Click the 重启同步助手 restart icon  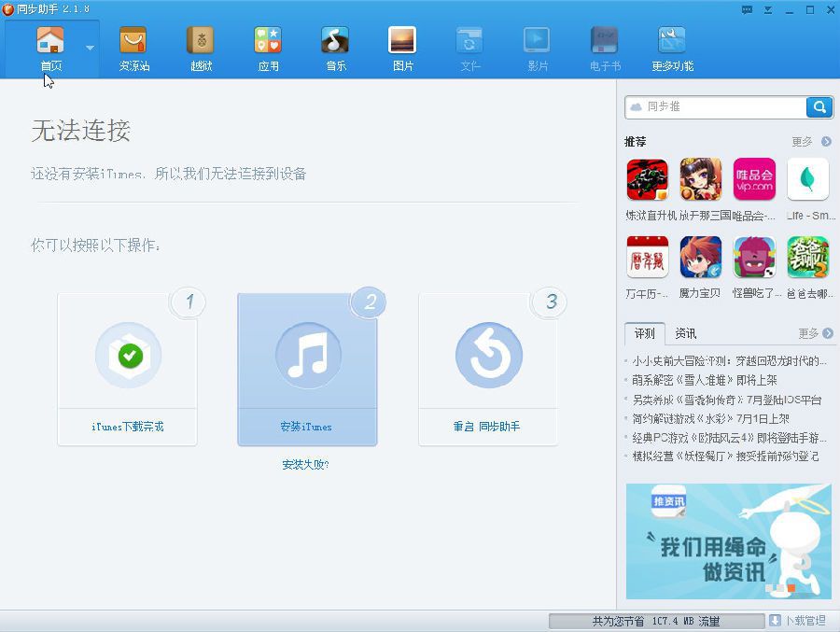488,355
